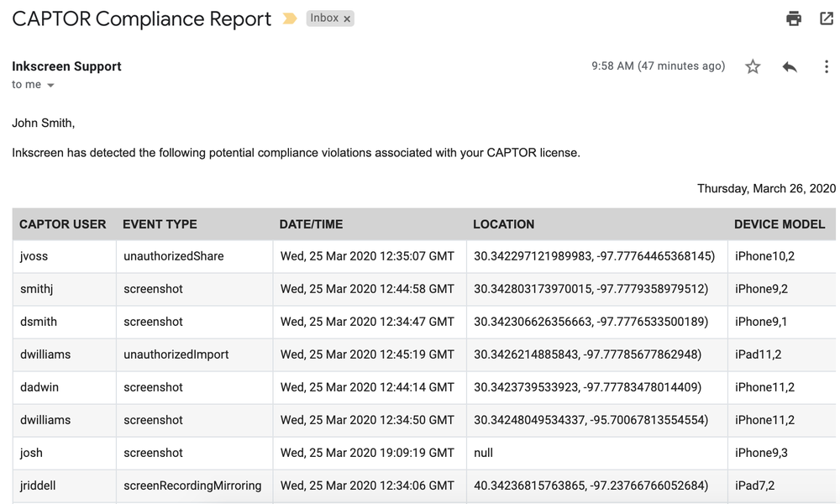Click the sender name Inkscreen Support
840x504 pixels.
[66, 66]
